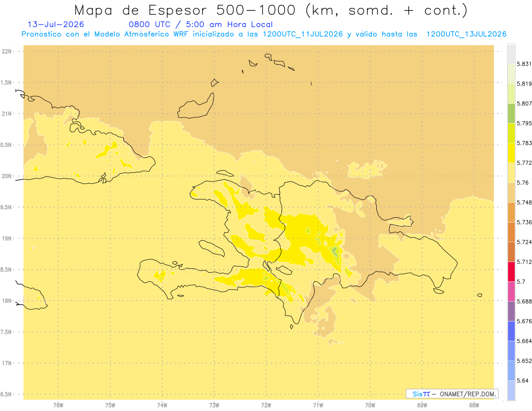Screen dimensions: 532x411
Task: Click the colorbar value 5.736
Action: 524,222
